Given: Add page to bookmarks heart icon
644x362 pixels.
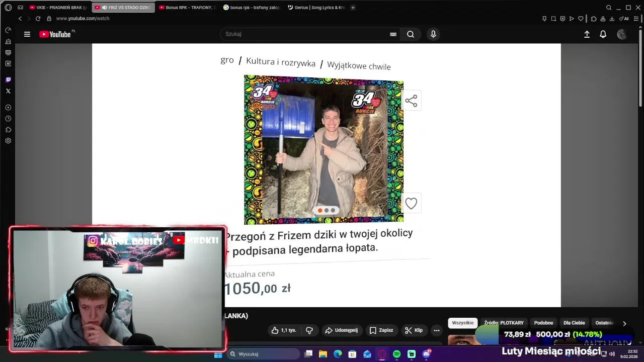Looking at the screenshot, I should (581, 19).
